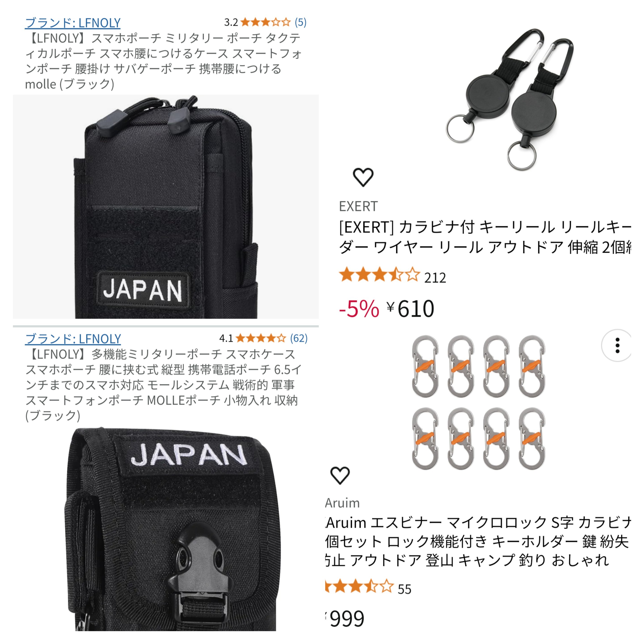Viewport: 644px width, 644px height.
Task: Open [EXERT] カラビナ付 キーリール title
Action: (x=485, y=237)
